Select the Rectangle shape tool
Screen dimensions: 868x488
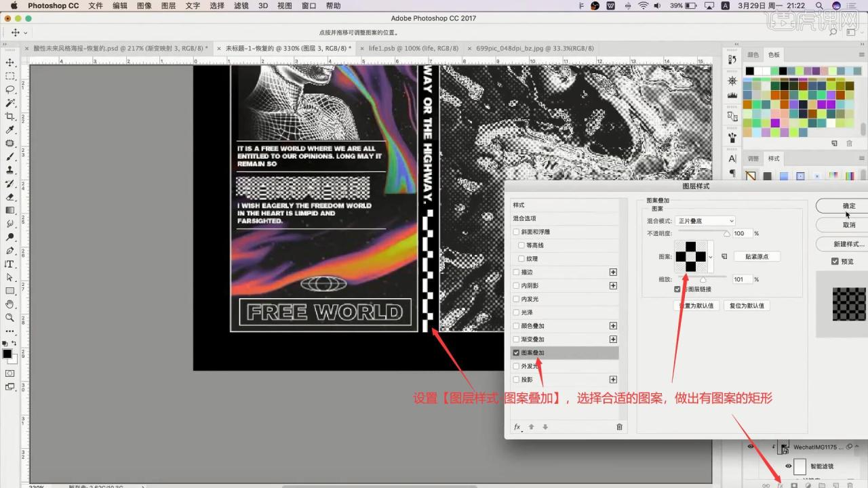[x=10, y=291]
